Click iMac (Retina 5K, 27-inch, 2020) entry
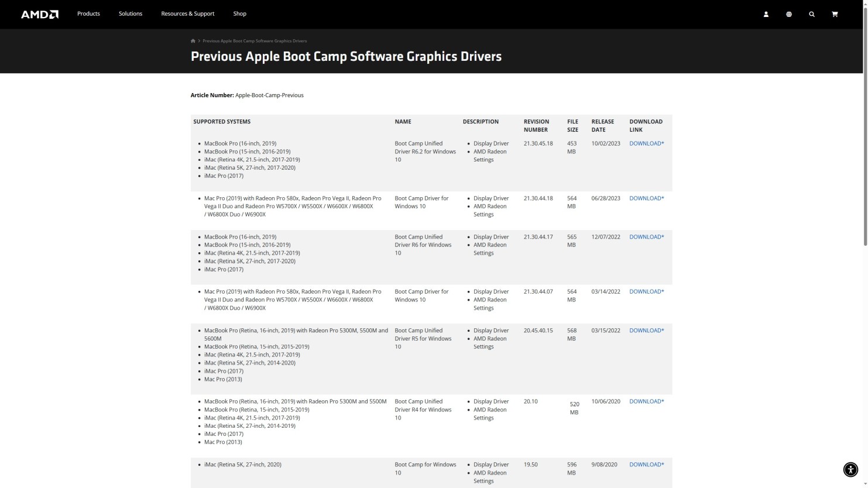Screen dimensions: 868x488 (242, 465)
